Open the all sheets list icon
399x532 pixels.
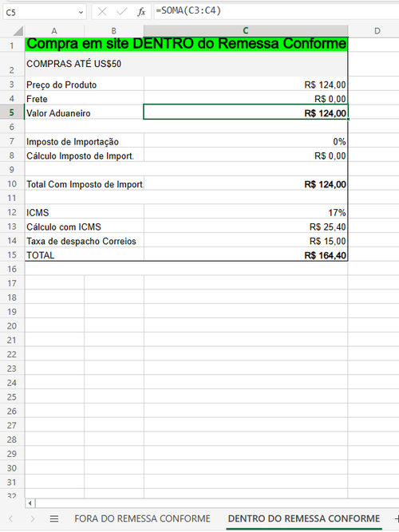(54, 518)
